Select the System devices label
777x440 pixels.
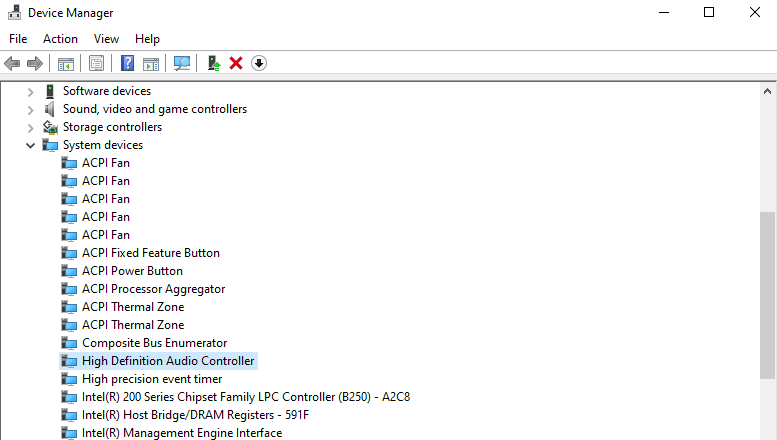click(103, 145)
